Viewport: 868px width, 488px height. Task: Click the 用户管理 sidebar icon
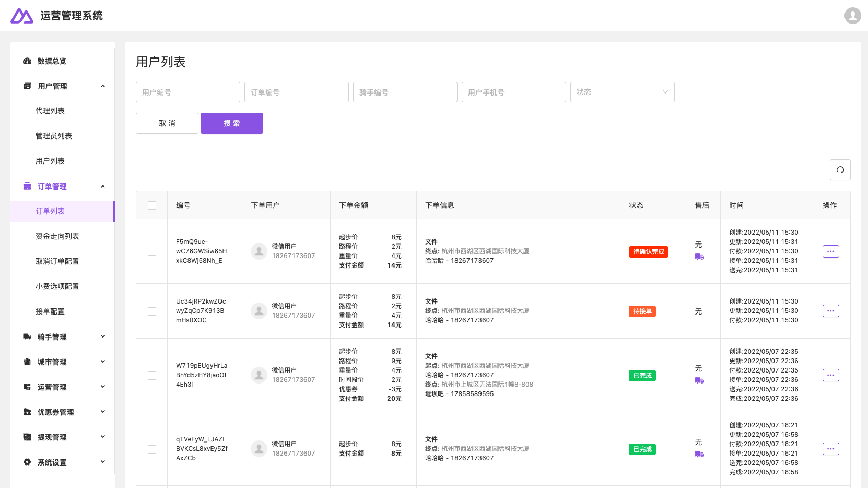pos(27,86)
